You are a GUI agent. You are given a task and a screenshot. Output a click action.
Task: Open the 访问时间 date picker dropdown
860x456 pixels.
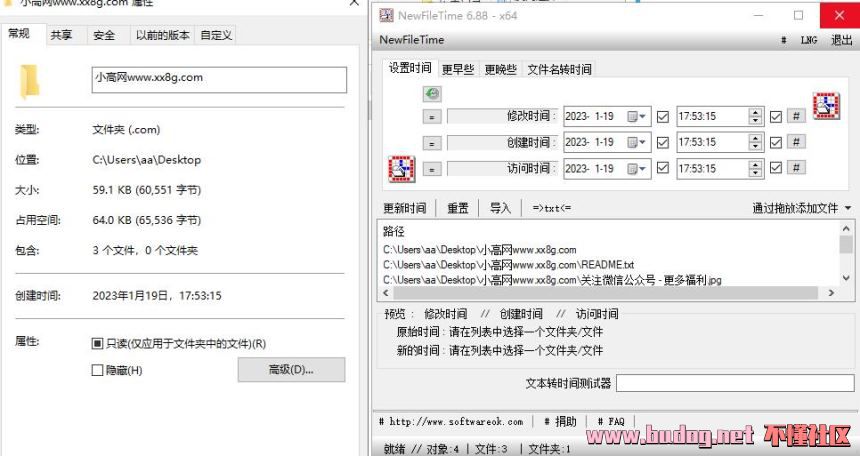[x=637, y=168]
